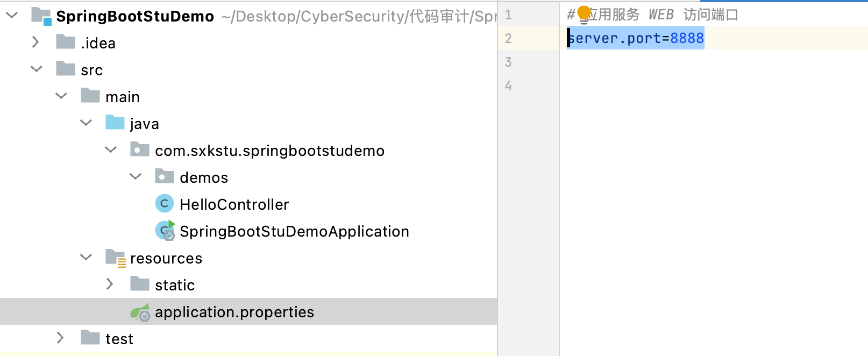Click the SpringBootStuDemoApplication runnable class icon

(x=165, y=231)
